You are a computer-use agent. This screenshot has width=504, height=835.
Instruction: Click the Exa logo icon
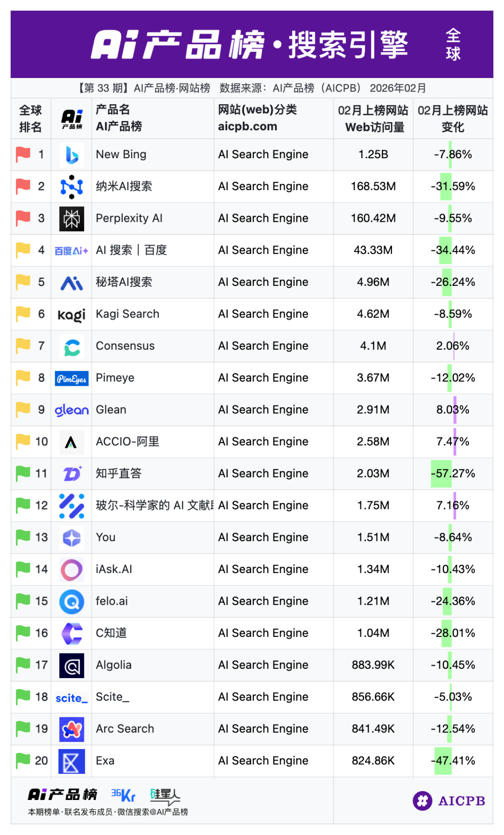[x=72, y=761]
